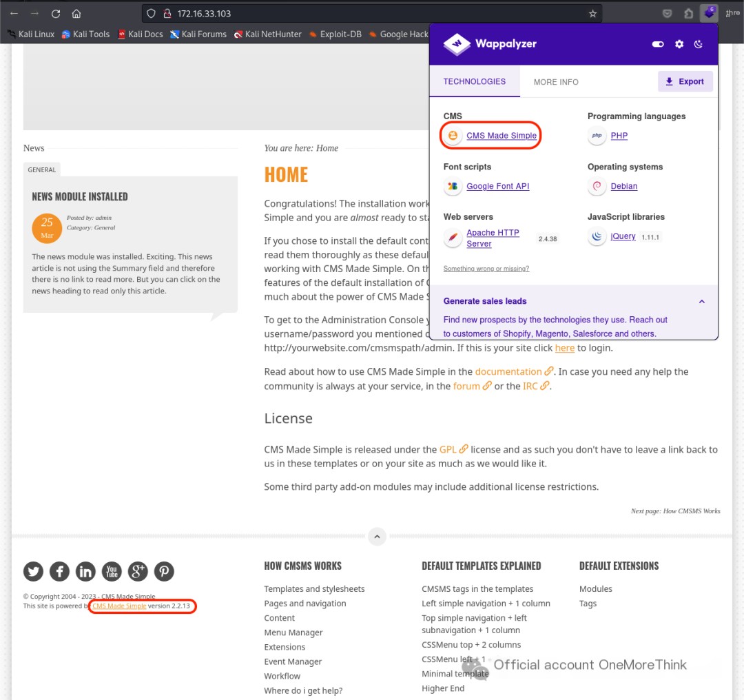This screenshot has width=744, height=700.
Task: Click the News Module Installed heading
Action: point(80,196)
